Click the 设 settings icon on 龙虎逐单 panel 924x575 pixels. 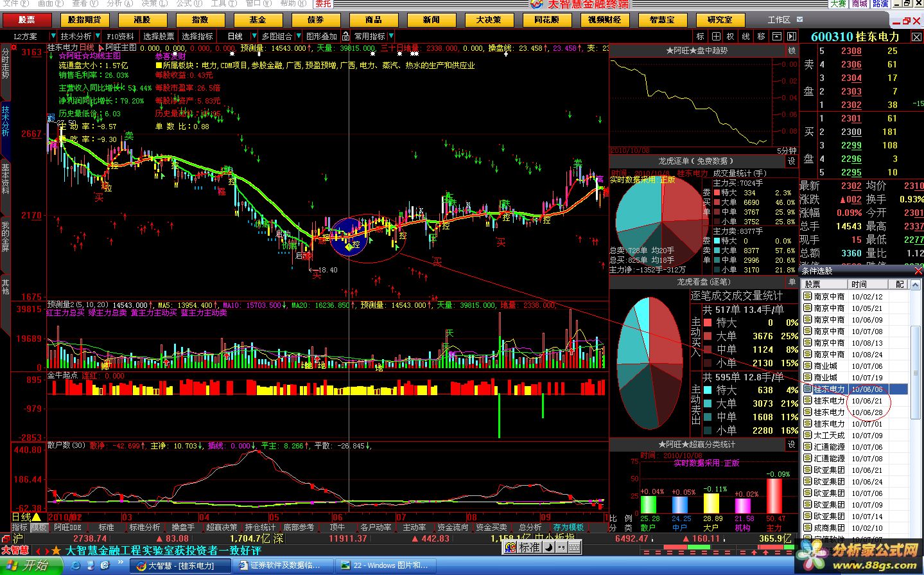coord(792,161)
